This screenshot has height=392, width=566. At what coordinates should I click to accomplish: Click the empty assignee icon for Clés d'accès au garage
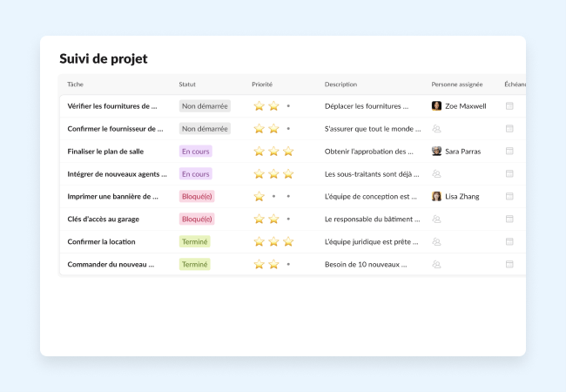coord(436,220)
